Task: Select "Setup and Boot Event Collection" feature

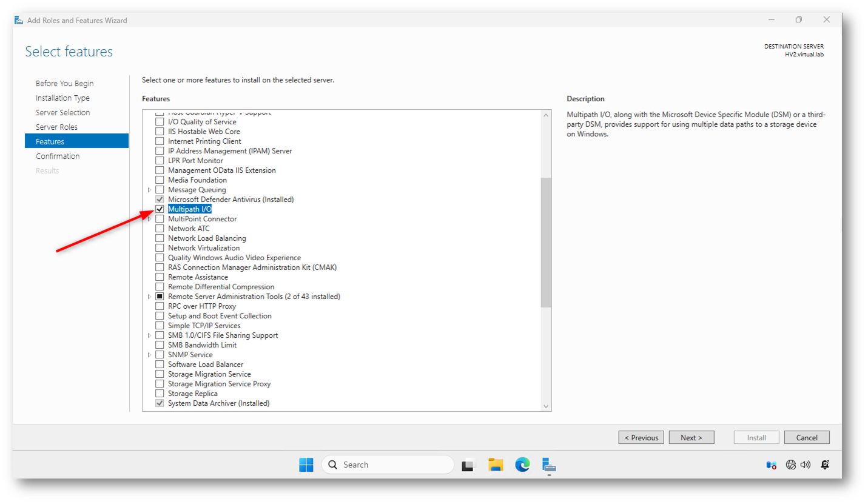Action: coord(220,316)
